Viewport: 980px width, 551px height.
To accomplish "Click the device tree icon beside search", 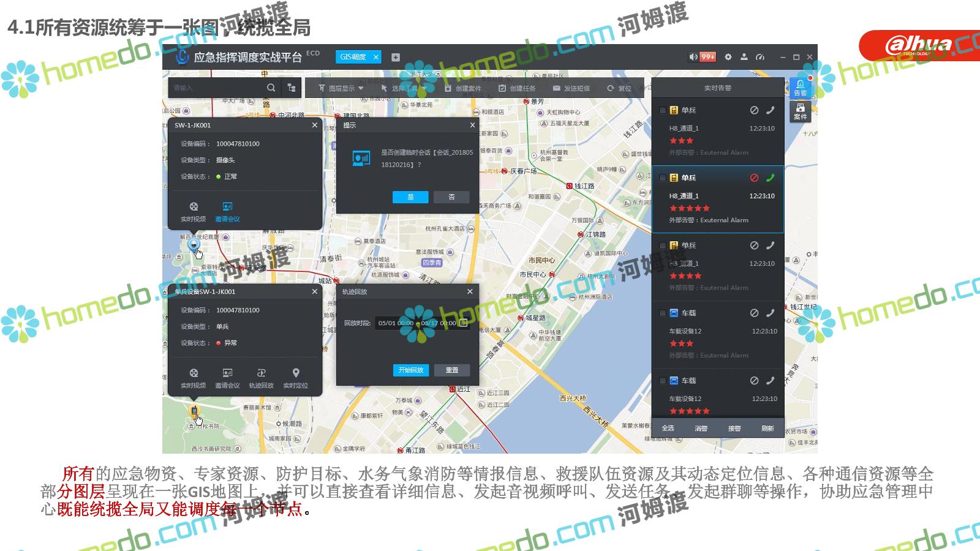I will pyautogui.click(x=292, y=88).
